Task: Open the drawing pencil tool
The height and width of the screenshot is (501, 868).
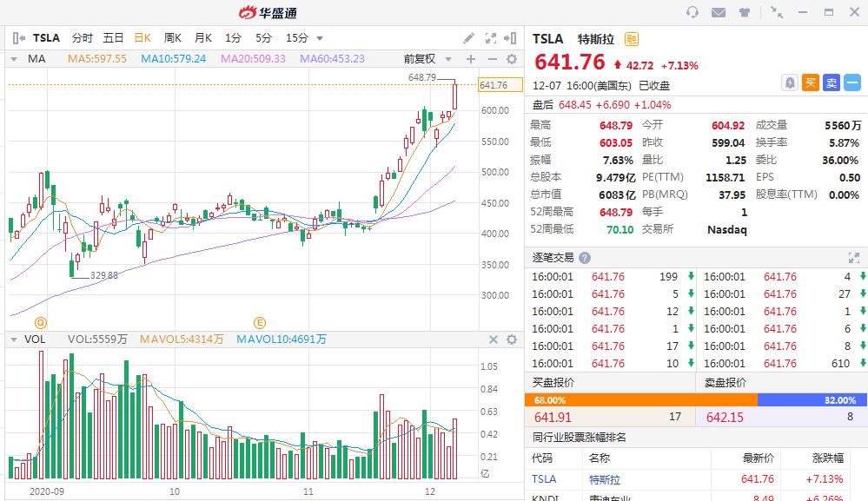Action: pyautogui.click(x=468, y=38)
